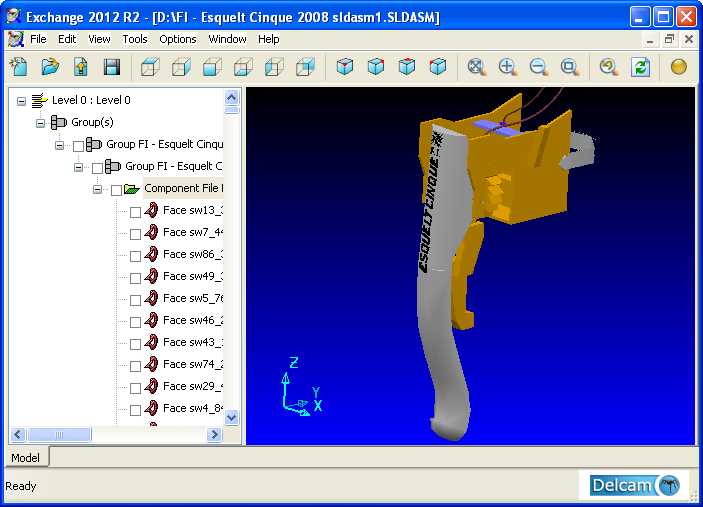Click the green refresh arrows icon
The width and height of the screenshot is (703, 507).
(640, 67)
